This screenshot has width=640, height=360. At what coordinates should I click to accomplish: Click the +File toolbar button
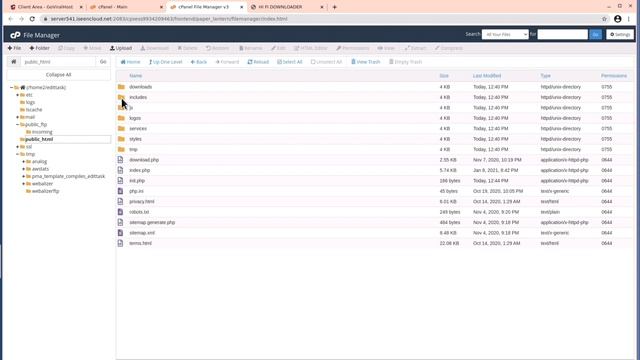tap(14, 48)
